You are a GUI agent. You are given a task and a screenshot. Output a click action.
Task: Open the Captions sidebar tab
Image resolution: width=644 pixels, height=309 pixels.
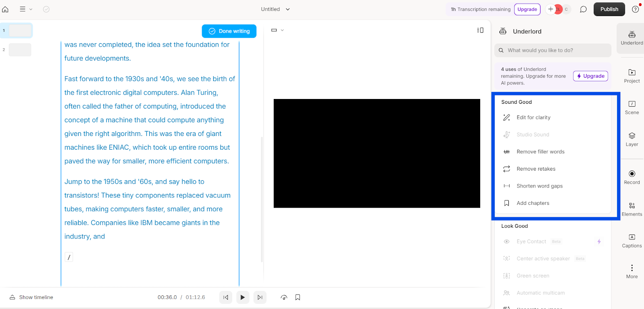632,241
